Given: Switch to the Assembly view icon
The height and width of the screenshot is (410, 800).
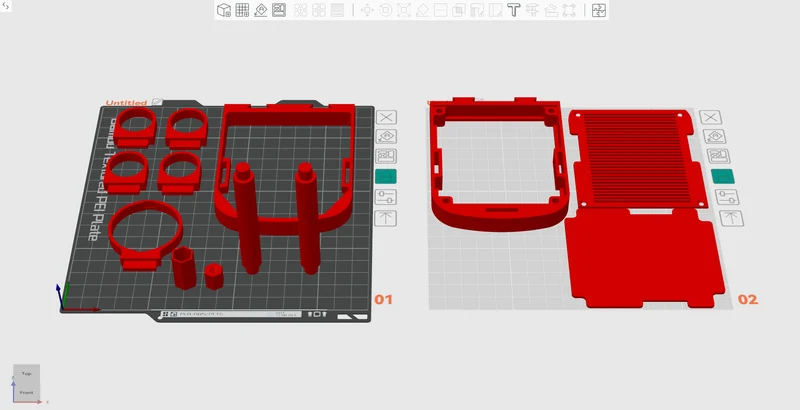Looking at the screenshot, I should pyautogui.click(x=599, y=10).
